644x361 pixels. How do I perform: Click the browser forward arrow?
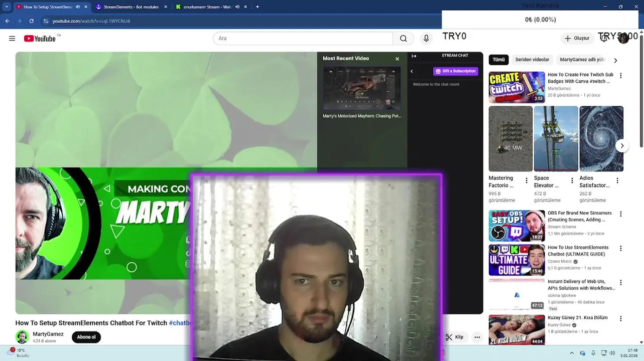pos(19,21)
